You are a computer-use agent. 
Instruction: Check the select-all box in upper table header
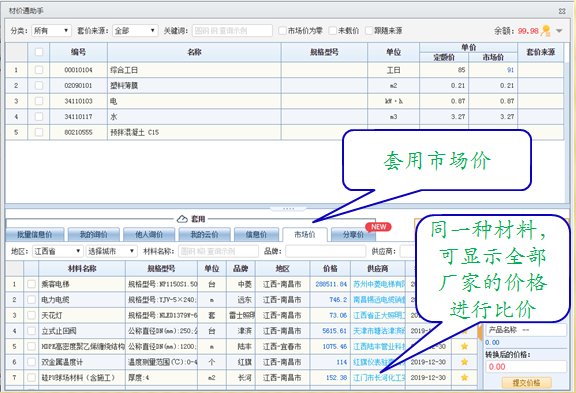(x=39, y=52)
